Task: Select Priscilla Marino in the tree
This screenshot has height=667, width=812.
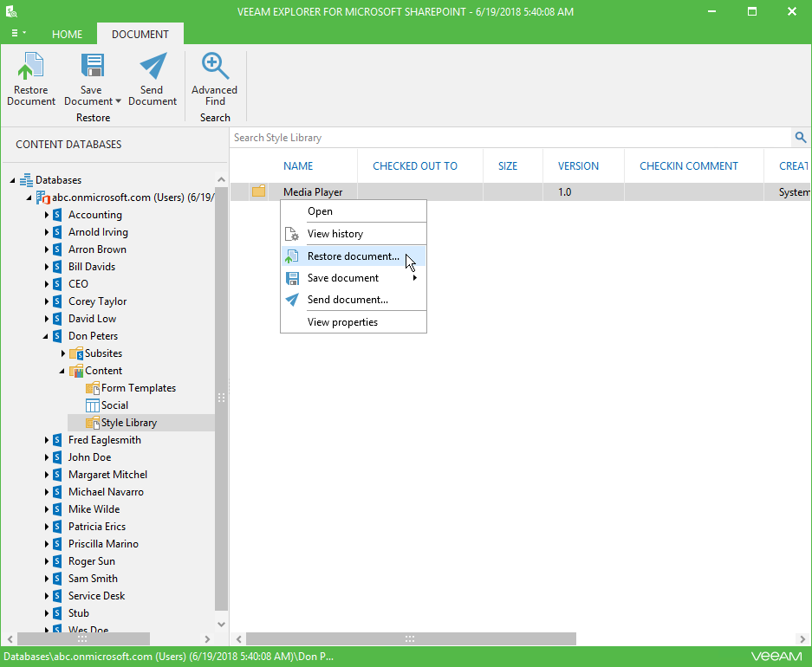Action: coord(104,544)
